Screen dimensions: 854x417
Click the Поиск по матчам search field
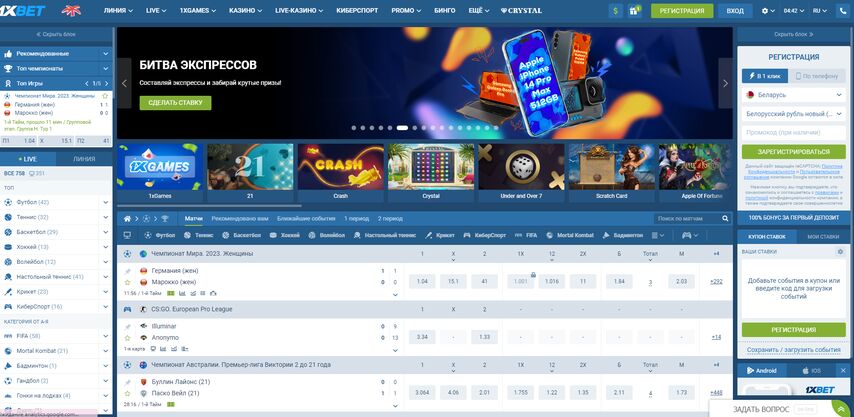pos(687,218)
